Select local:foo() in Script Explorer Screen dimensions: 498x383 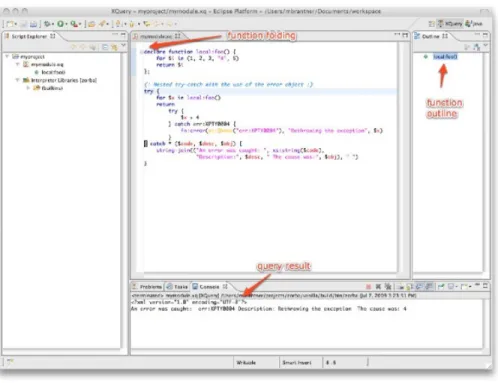point(53,72)
